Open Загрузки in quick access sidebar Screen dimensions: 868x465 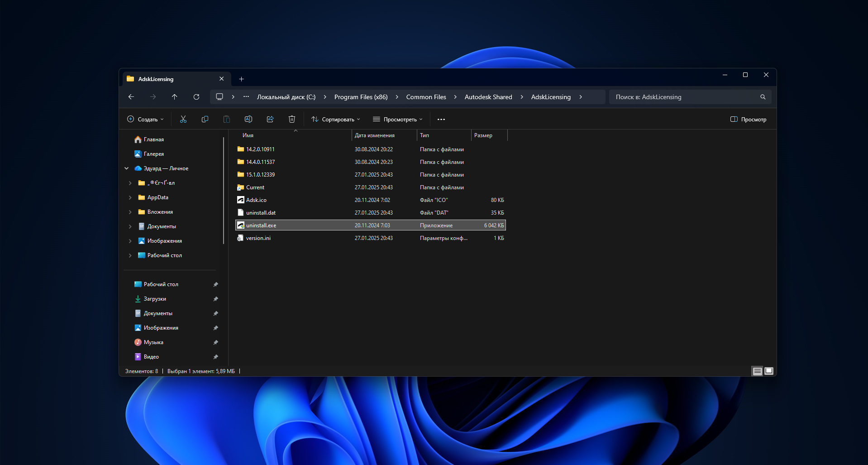pos(155,299)
